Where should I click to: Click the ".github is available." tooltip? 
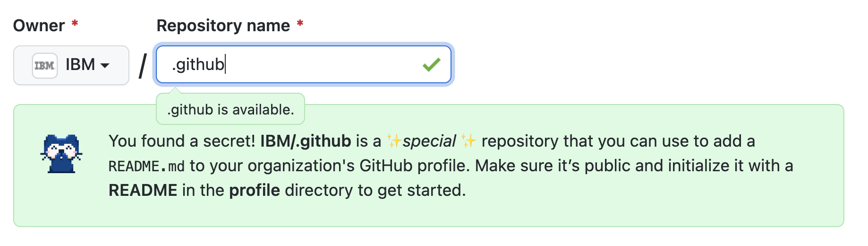[230, 109]
